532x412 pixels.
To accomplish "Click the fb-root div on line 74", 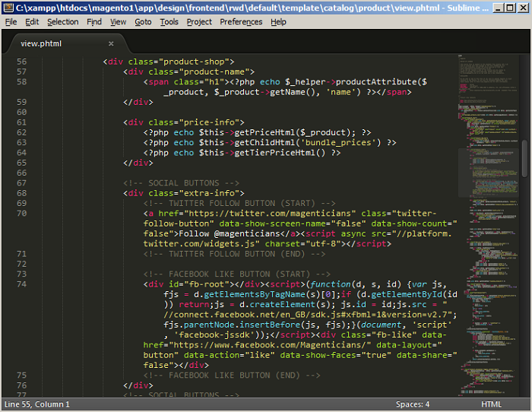I will tap(204, 284).
